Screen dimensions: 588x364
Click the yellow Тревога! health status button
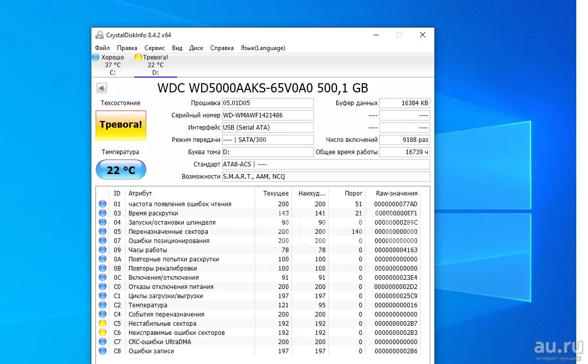click(121, 126)
